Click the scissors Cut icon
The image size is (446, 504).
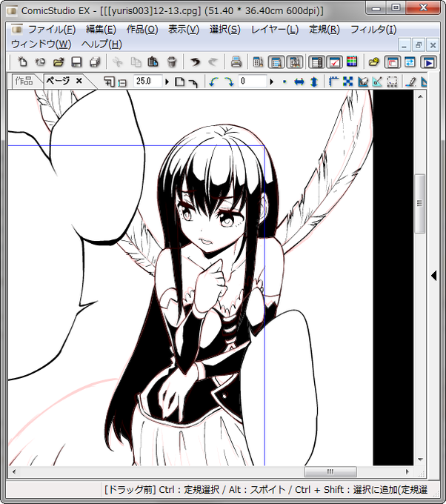click(x=118, y=62)
